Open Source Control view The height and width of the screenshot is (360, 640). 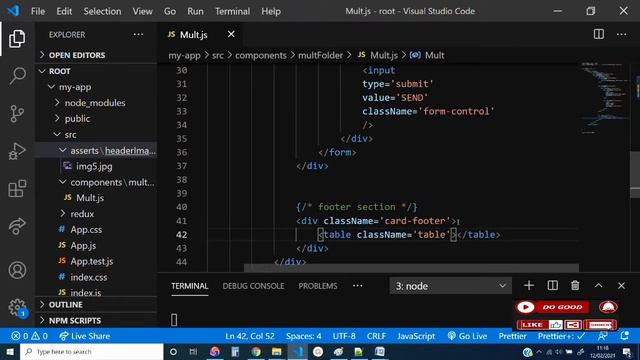click(x=17, y=113)
